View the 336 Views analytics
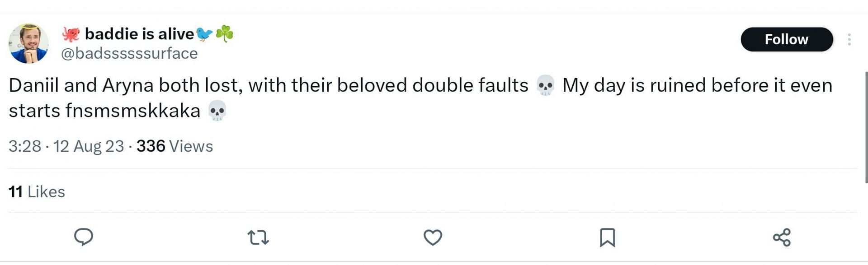Viewport: 868px width, 265px height. [x=175, y=146]
